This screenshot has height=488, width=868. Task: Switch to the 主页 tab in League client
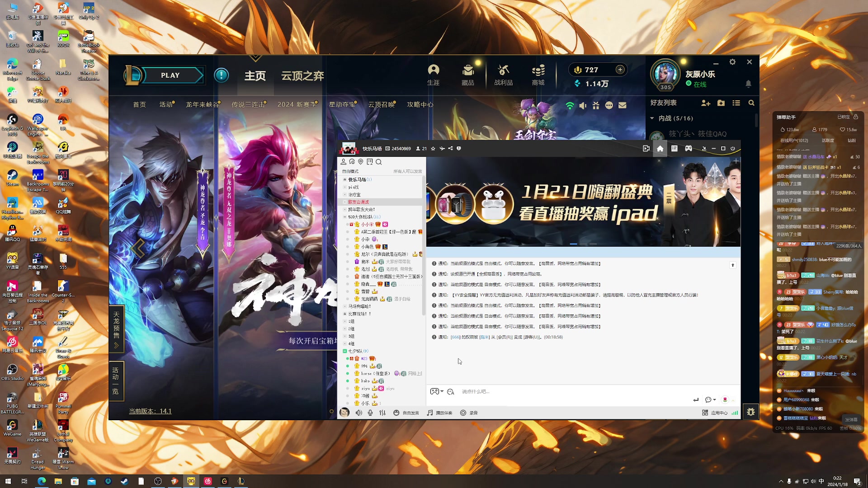[x=255, y=76]
